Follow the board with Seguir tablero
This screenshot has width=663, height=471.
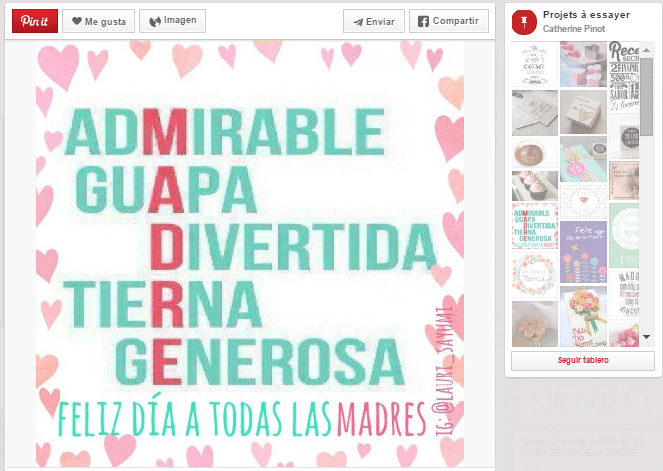point(583,361)
